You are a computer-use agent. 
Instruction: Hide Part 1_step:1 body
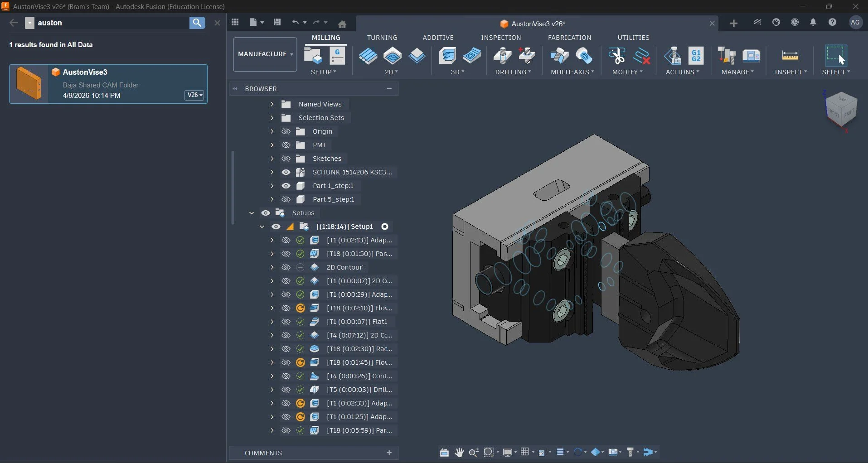point(286,186)
